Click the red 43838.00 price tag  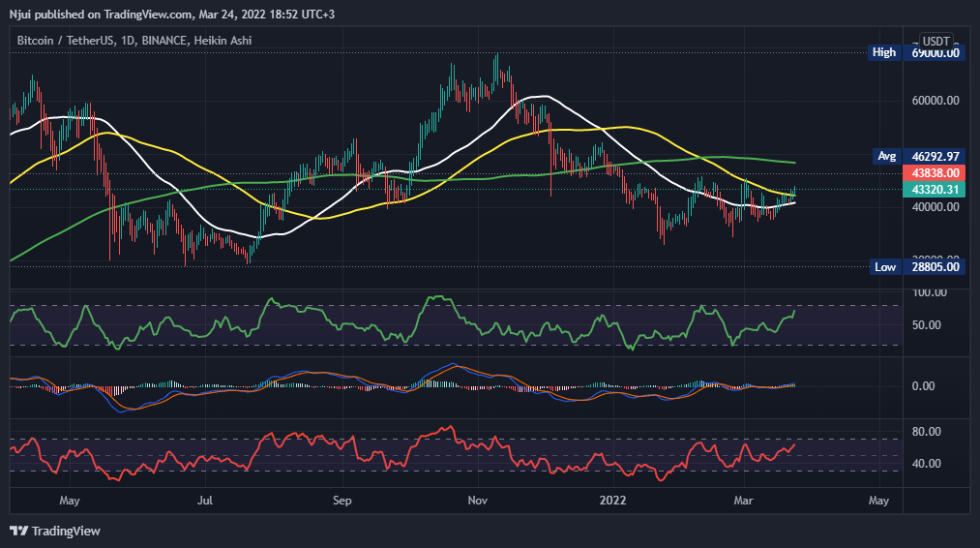click(935, 173)
